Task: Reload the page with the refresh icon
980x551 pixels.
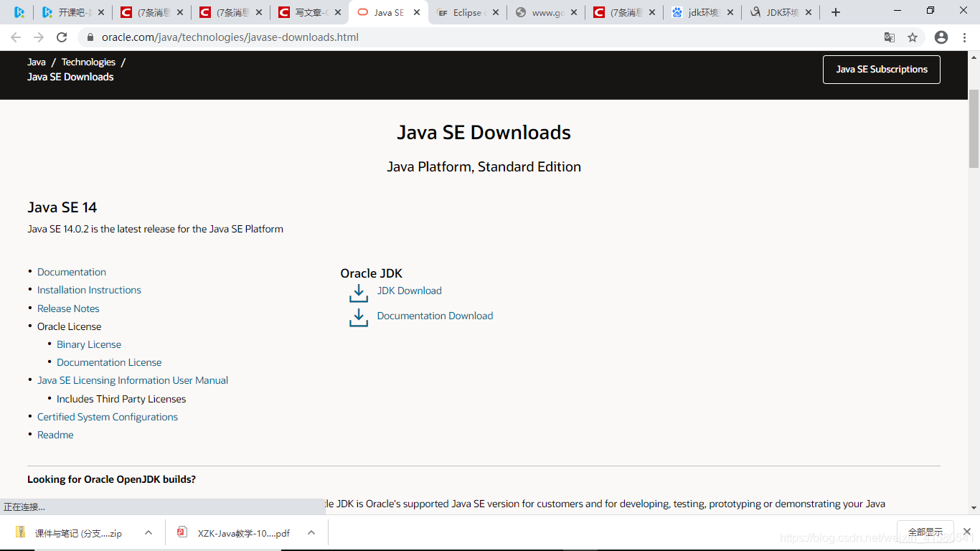Action: pyautogui.click(x=62, y=37)
